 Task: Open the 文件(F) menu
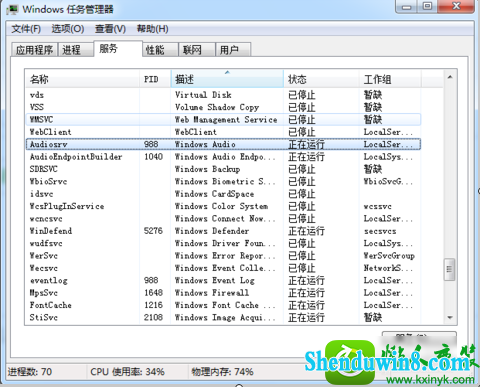26,29
